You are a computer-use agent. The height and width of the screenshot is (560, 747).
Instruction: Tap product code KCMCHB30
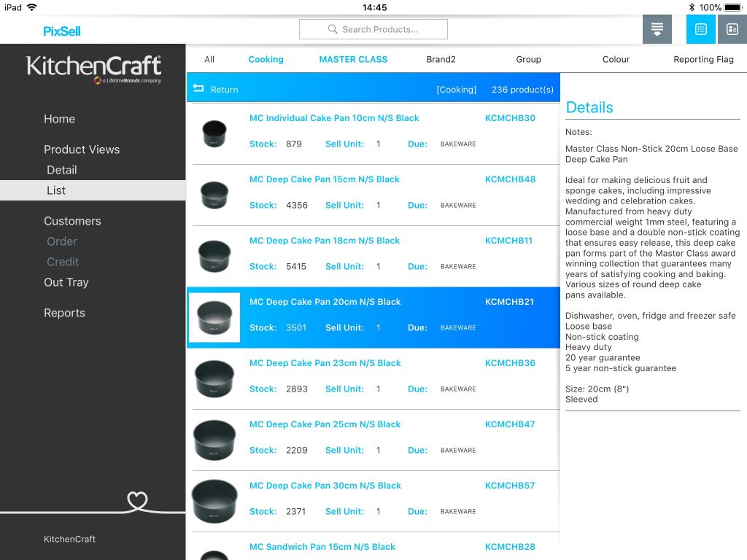coord(510,118)
